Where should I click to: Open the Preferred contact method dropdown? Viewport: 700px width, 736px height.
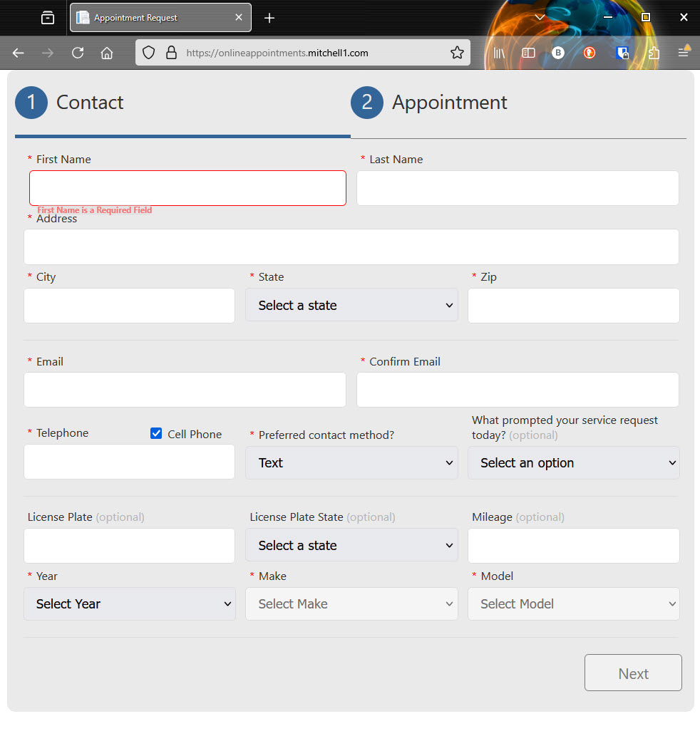pyautogui.click(x=351, y=463)
